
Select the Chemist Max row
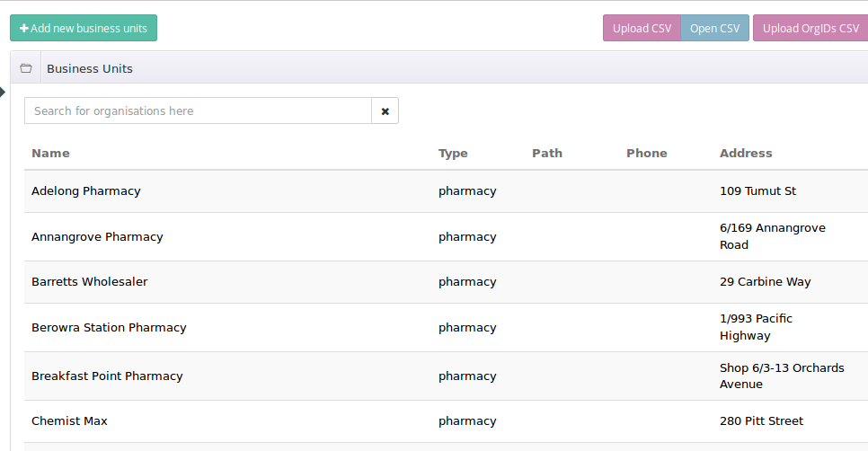pos(447,421)
